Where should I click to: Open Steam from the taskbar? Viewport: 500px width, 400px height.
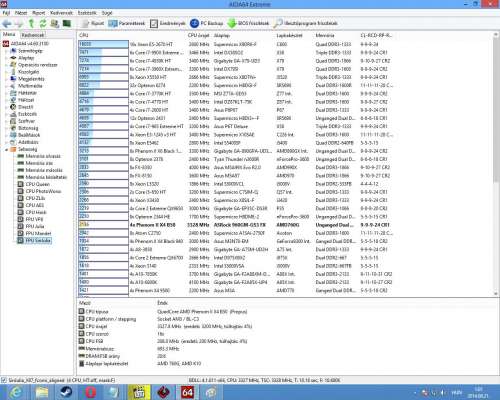click(66, 392)
